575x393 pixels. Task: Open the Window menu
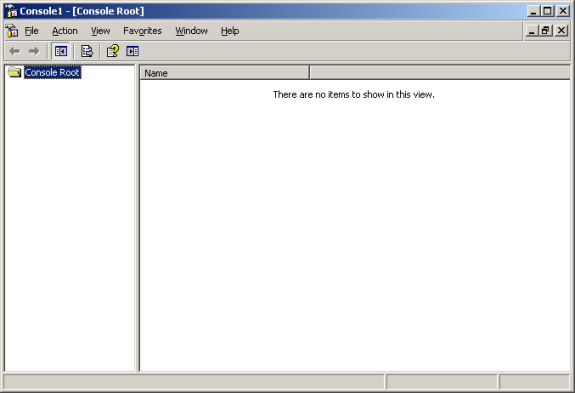[x=191, y=31]
